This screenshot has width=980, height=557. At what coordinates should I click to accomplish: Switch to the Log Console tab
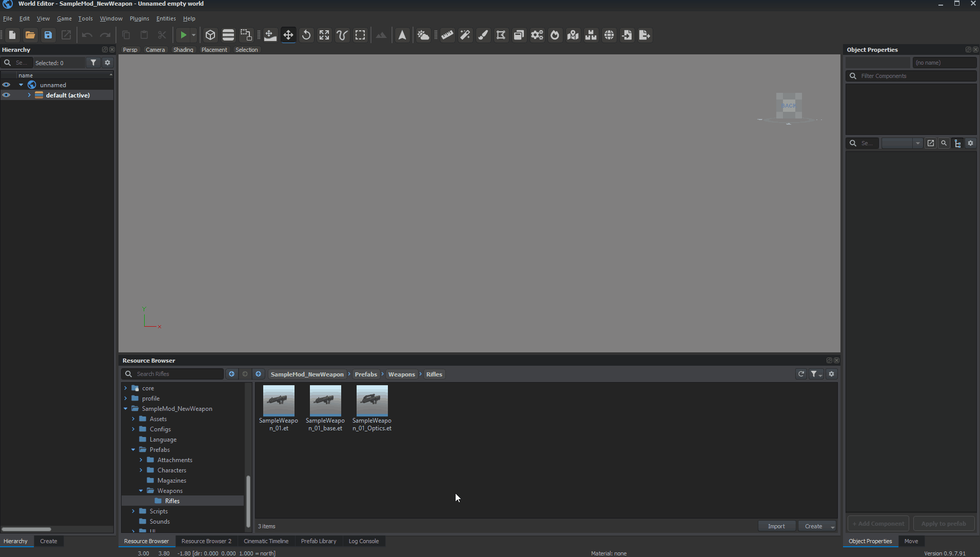(363, 541)
